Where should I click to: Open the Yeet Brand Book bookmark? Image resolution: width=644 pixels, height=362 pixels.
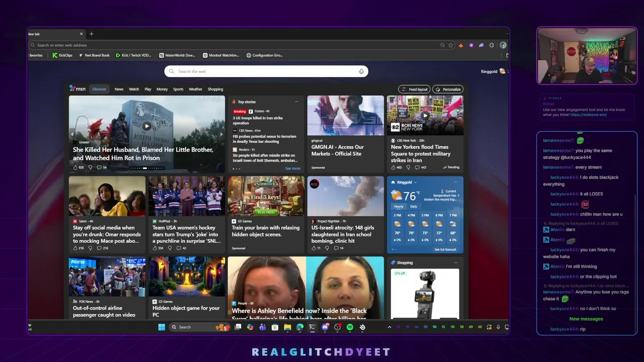click(x=94, y=55)
